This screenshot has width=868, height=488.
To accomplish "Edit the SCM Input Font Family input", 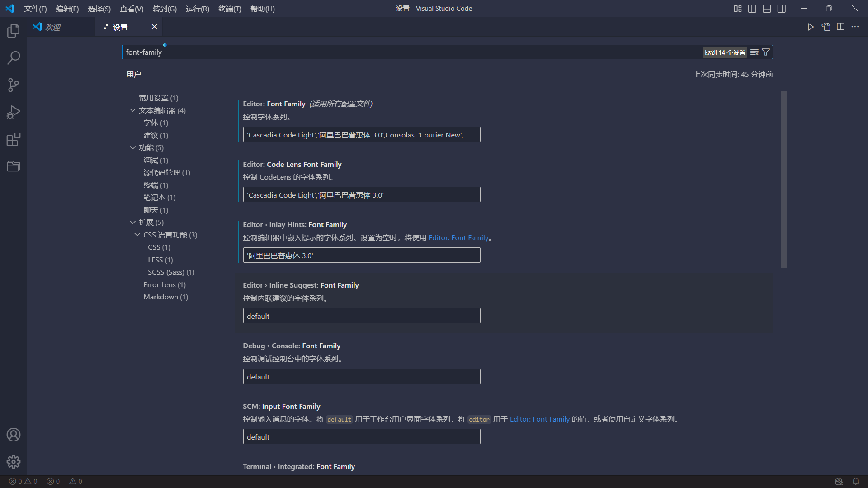I will click(362, 437).
